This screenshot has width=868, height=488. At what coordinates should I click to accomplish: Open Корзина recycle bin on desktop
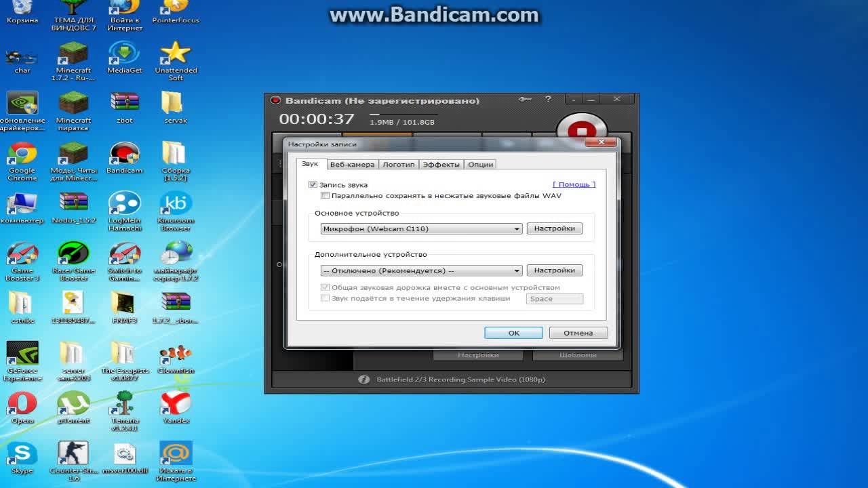(x=22, y=12)
